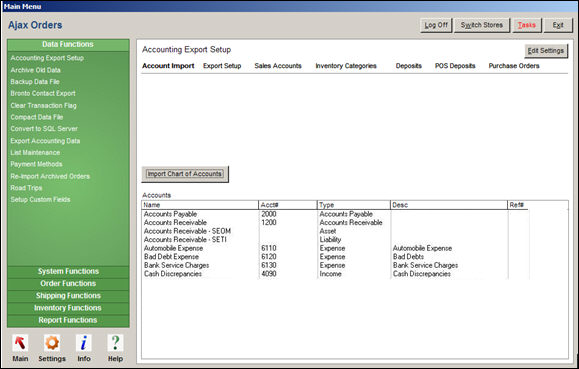Click the Log Off button
The image size is (579, 369).
[x=436, y=25]
